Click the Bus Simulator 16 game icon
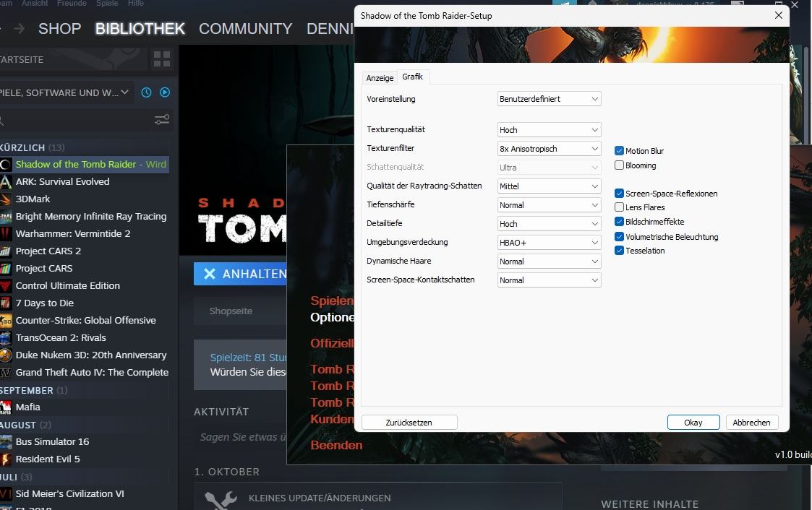 [x=6, y=442]
